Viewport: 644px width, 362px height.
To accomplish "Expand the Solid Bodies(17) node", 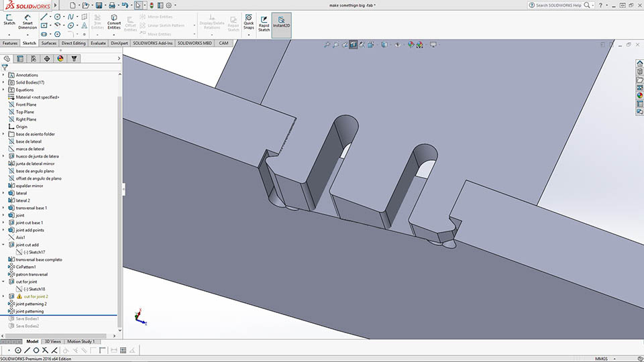I will 4,82.
